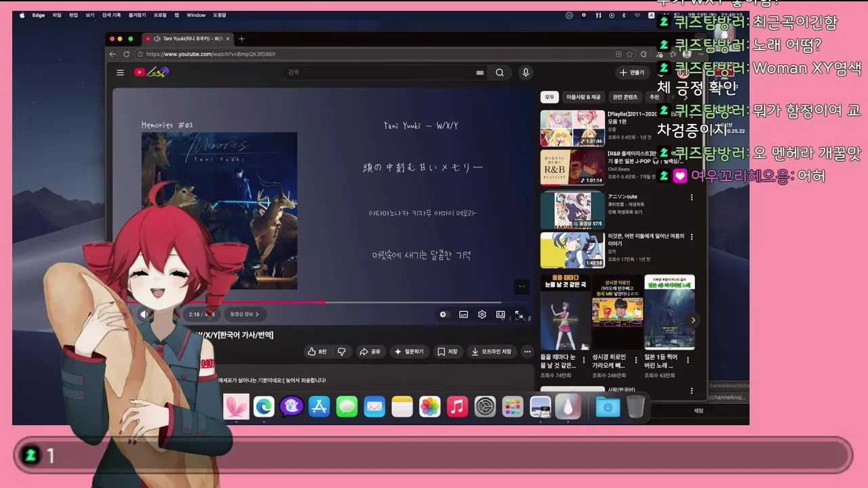This screenshot has height=488, width=868.
Task: Open the YouTube hamburger guide menu
Action: (x=120, y=73)
